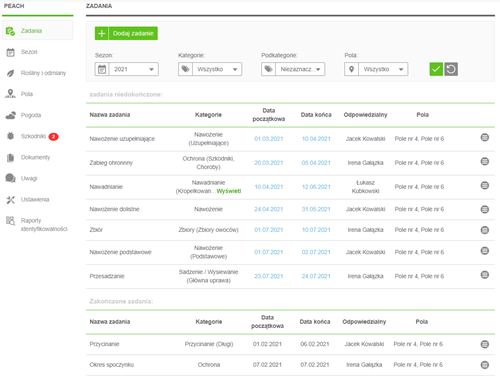Open Raporty identyfikowalności menu item
The width and height of the screenshot is (500, 376).
44,225
